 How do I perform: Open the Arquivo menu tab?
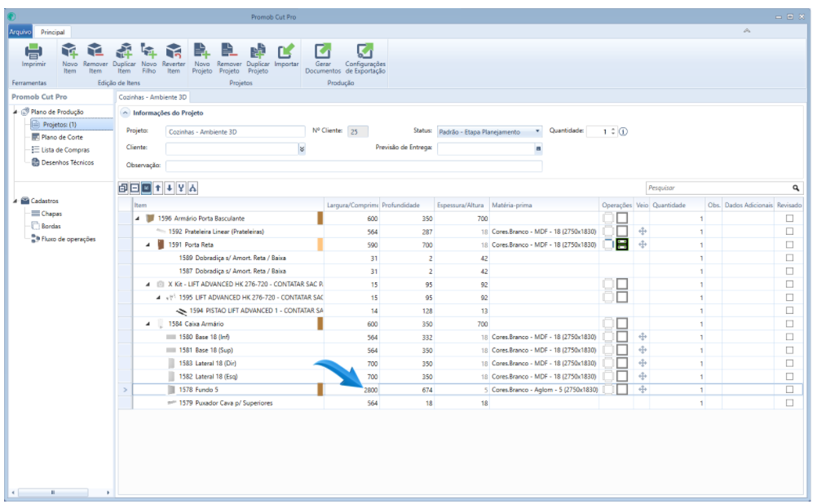[20, 30]
